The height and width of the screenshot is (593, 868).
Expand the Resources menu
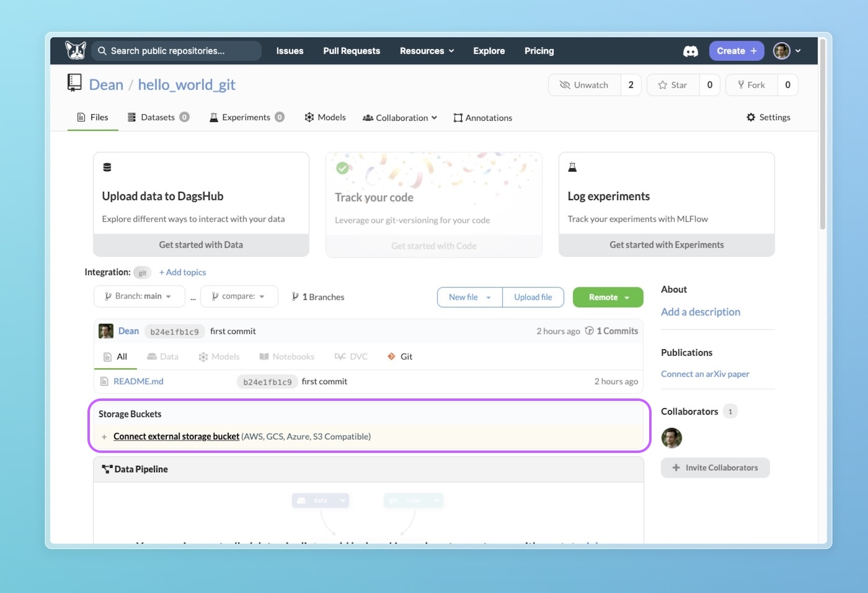[x=427, y=51]
